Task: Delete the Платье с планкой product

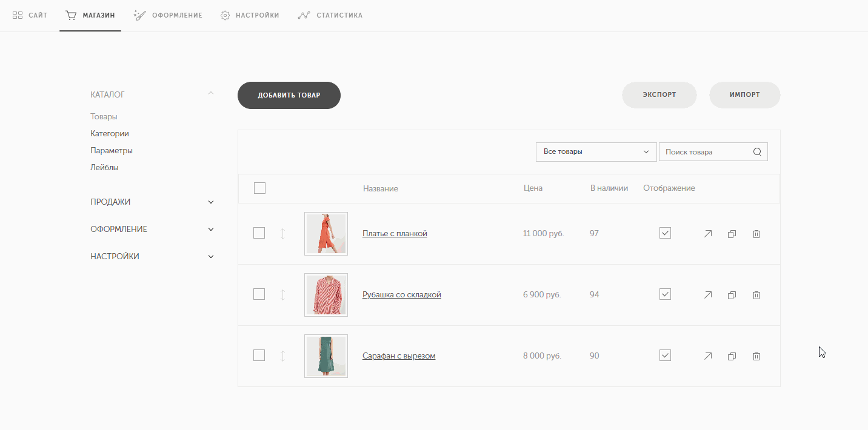Action: pyautogui.click(x=756, y=234)
